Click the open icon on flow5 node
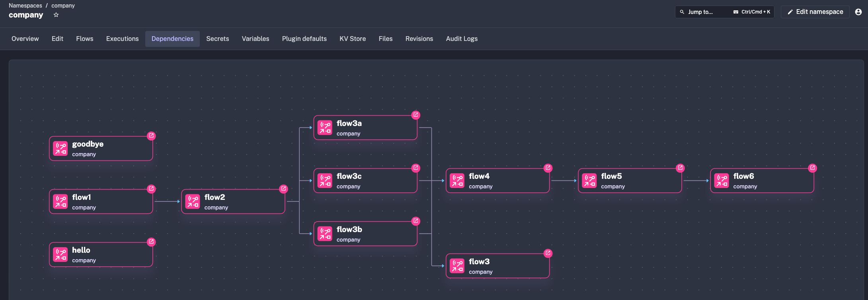Viewport: 868px width, 300px height. tap(680, 168)
